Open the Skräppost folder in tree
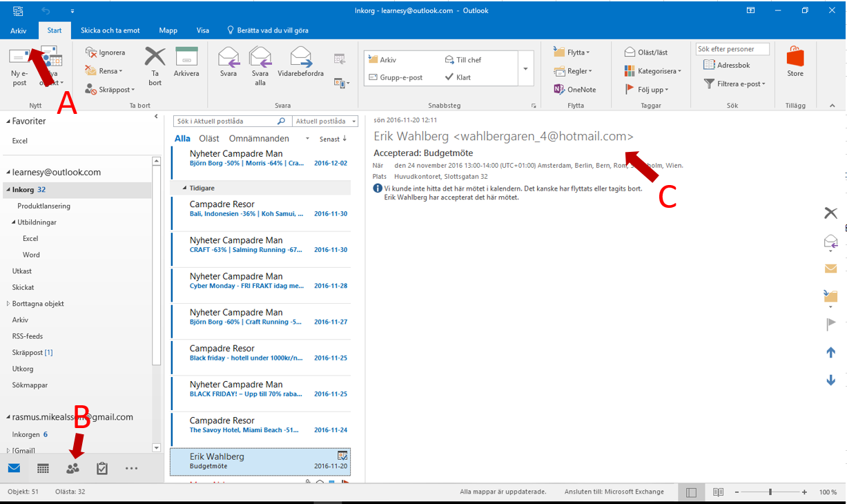 tap(32, 352)
